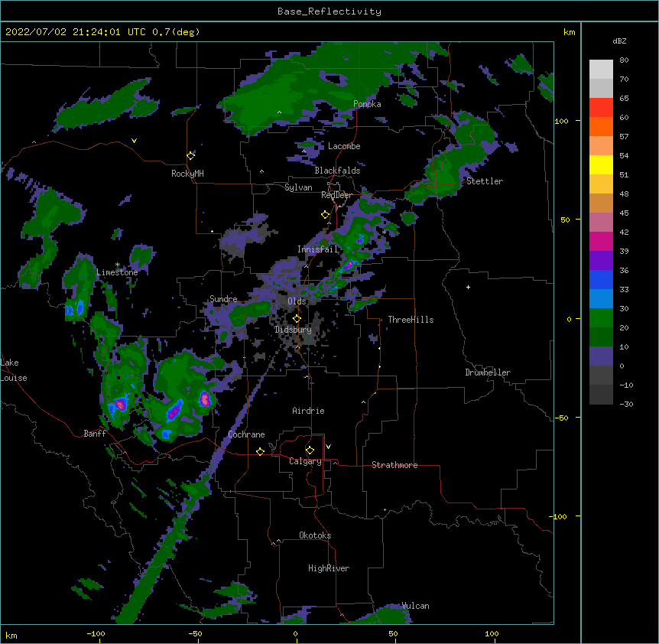659x644 pixels.
Task: Click the Limestone map label
Action: (117, 272)
